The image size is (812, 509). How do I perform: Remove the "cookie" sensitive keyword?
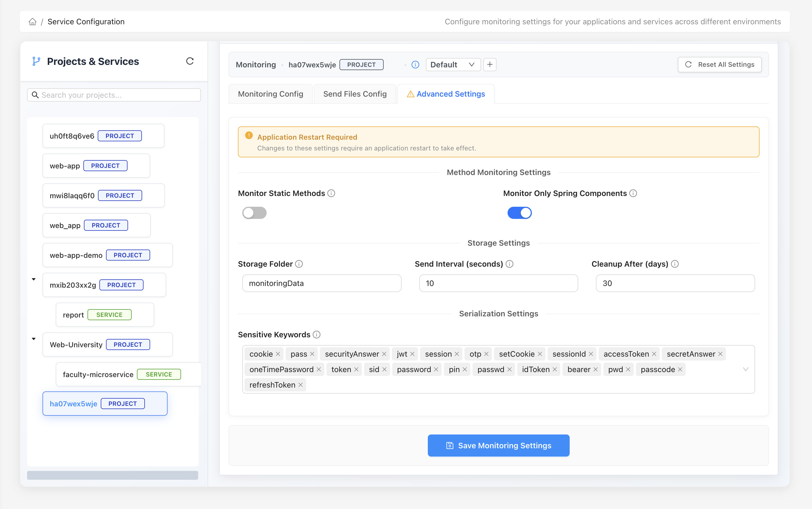(278, 354)
